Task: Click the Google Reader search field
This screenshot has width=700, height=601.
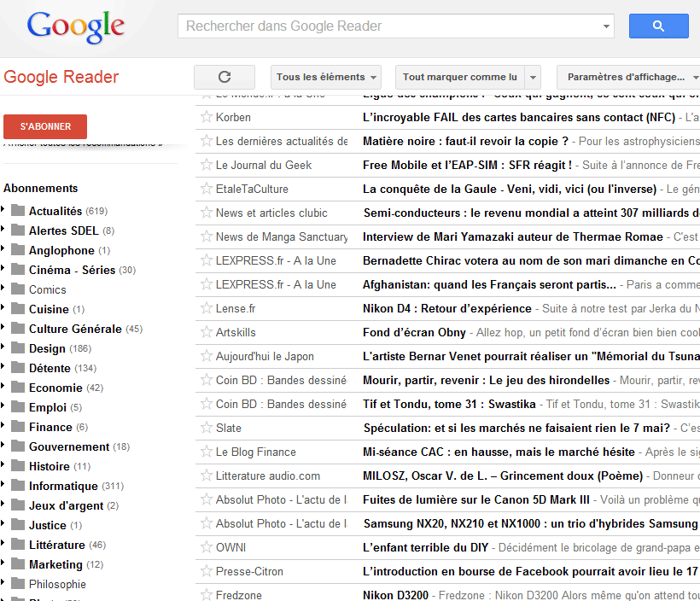Action: tap(393, 26)
